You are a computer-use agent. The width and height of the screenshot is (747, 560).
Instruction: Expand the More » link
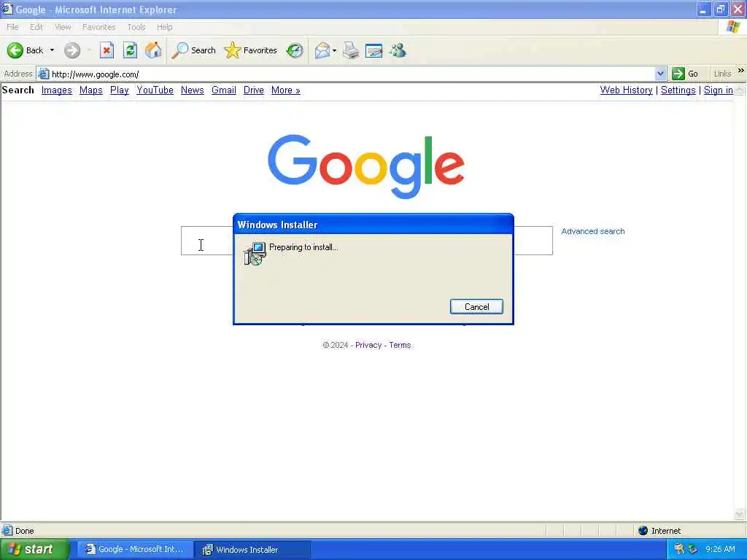pos(286,90)
